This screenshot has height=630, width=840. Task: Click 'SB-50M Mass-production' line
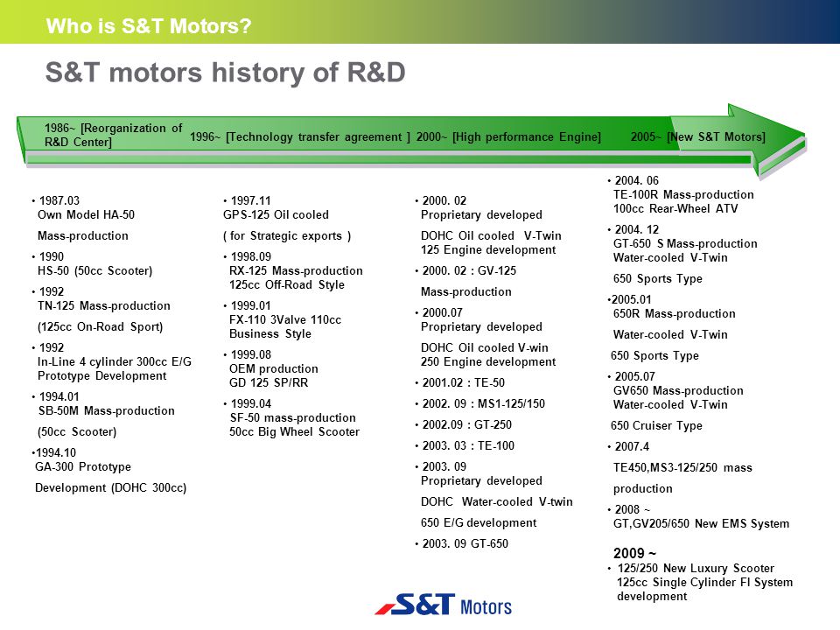coord(106,411)
